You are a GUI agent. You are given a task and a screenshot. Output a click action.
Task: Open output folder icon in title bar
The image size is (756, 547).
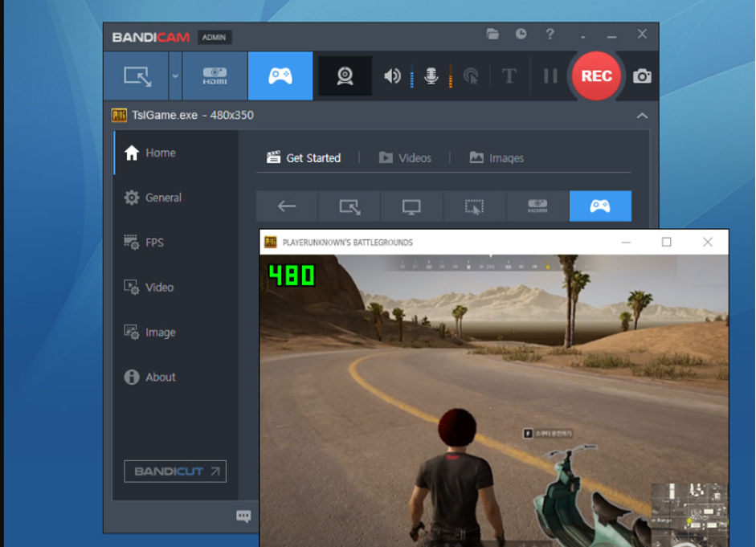pyautogui.click(x=492, y=34)
